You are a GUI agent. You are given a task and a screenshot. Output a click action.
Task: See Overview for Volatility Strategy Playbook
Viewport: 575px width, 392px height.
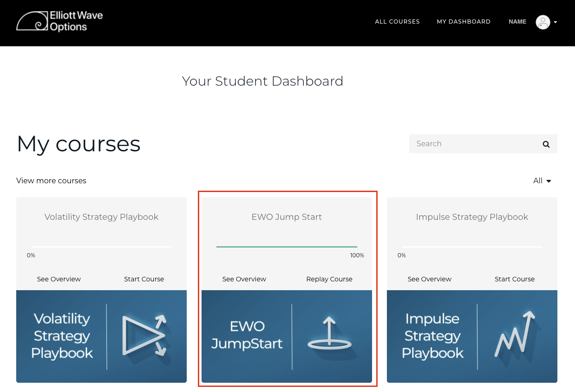(x=59, y=279)
